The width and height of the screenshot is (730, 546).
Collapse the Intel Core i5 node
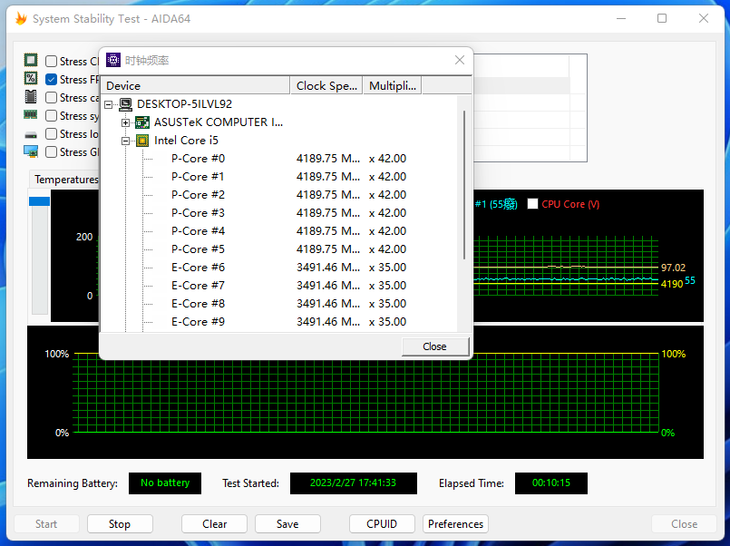tap(125, 141)
